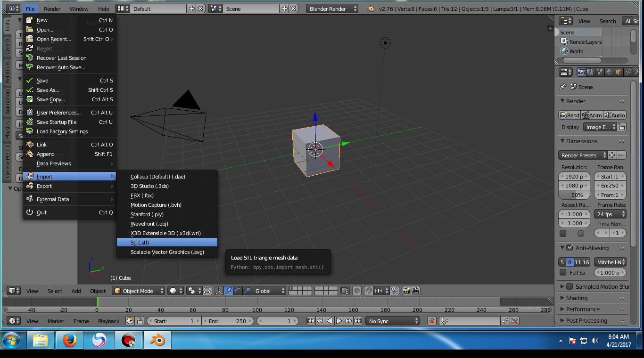Click the lock camera to layers icon
The height and width of the screenshot is (358, 644).
(x=345, y=291)
